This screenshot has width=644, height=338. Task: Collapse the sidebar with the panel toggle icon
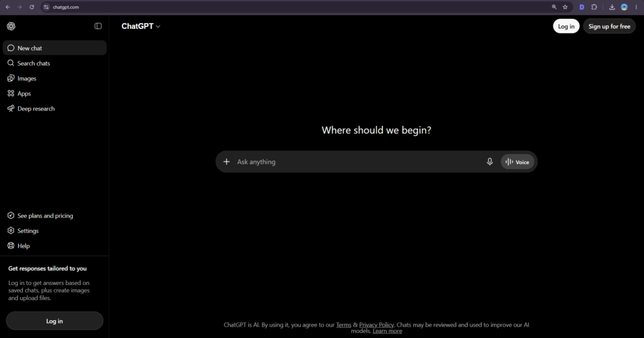pyautogui.click(x=97, y=26)
